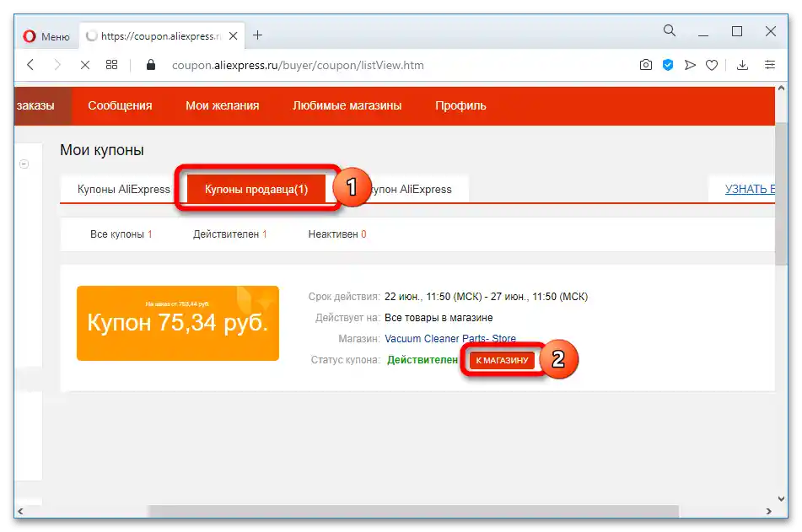This screenshot has height=532, width=802.
Task: Switch to Купоны AliExpress tab
Action: click(x=123, y=189)
